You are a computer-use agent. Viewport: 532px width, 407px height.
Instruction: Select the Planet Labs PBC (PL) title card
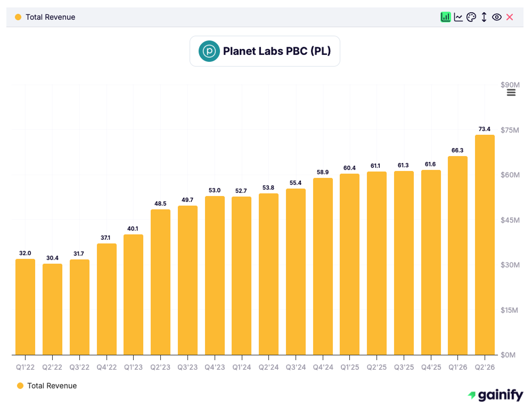[x=265, y=51]
